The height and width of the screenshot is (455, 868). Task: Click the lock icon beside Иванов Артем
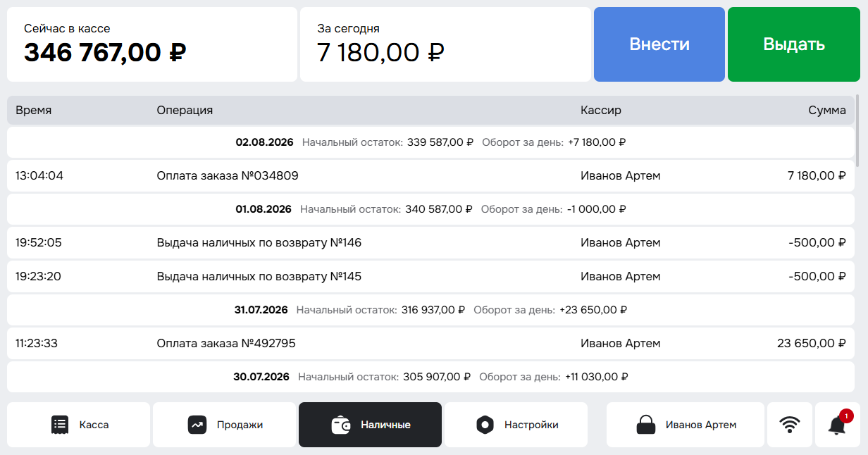(646, 425)
